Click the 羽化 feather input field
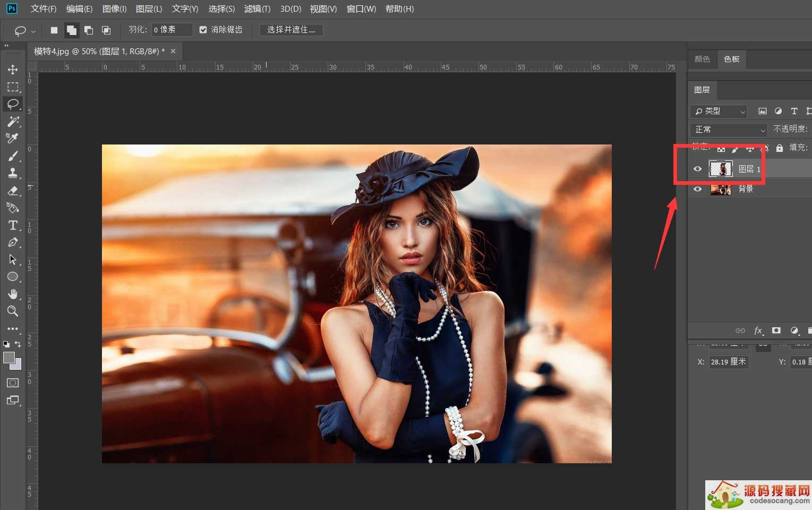812x510 pixels. click(172, 30)
